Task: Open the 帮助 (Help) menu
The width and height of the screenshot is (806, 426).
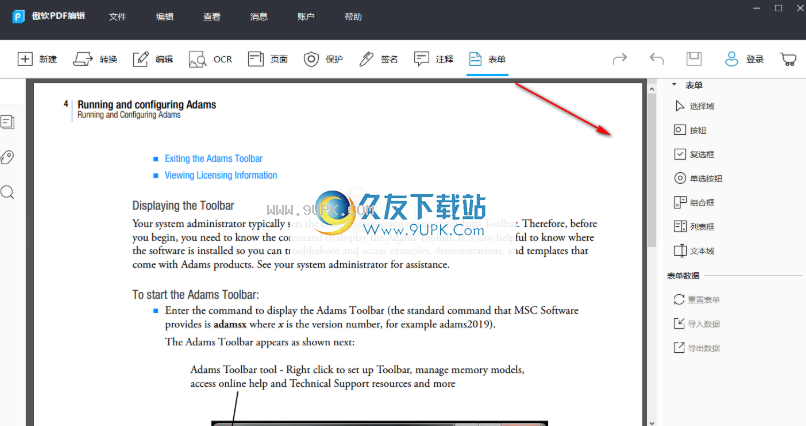Action: 353,16
